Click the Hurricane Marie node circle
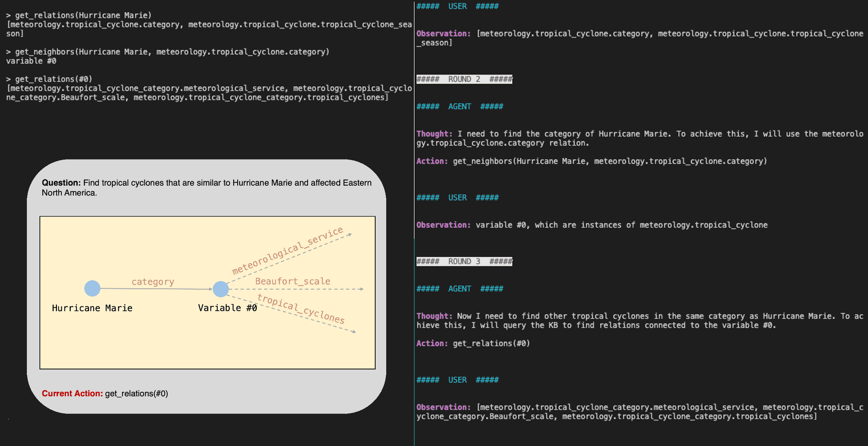Screen dimensions: 868x446 [92, 288]
